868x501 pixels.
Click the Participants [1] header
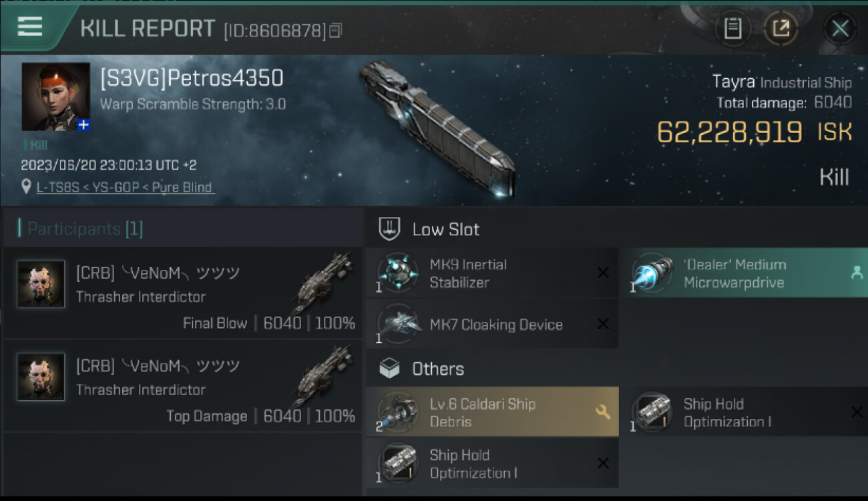click(85, 229)
